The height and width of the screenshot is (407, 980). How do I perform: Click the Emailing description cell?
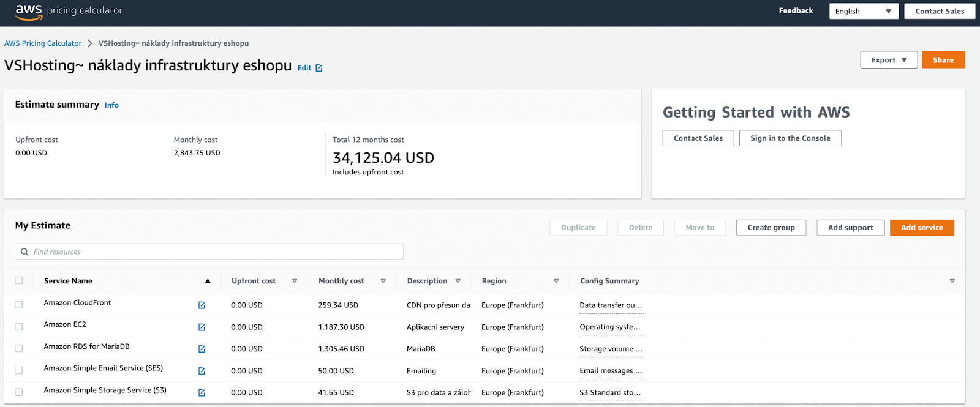pyautogui.click(x=421, y=371)
